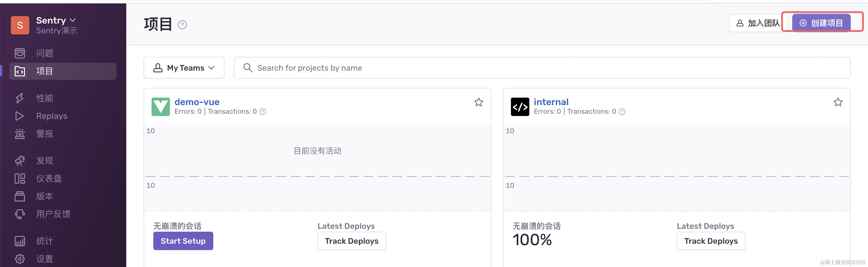This screenshot has height=267, width=868.
Task: Click 目前没有活动 message in demo-vue chart
Action: (x=317, y=151)
